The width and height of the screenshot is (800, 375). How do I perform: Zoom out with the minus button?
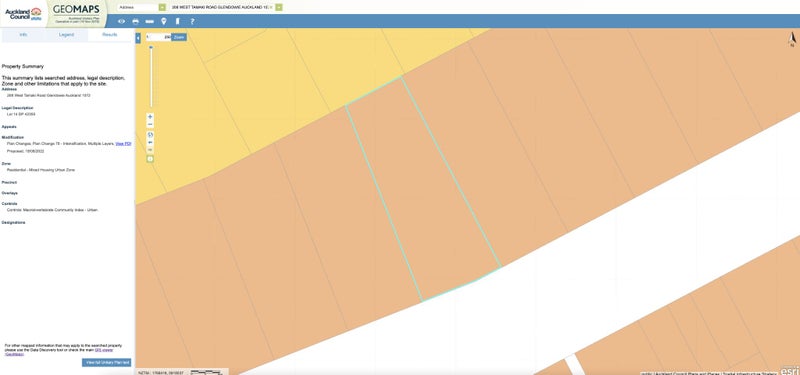[150, 124]
